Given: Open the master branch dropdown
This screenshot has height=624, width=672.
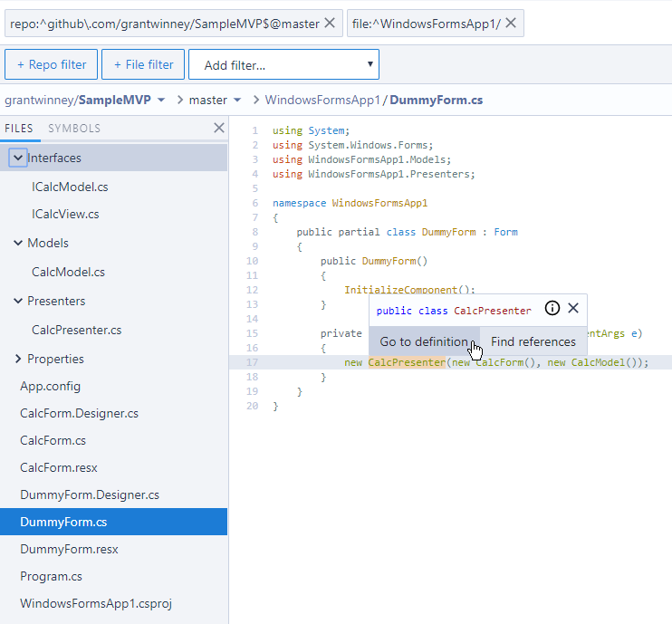Looking at the screenshot, I should pyautogui.click(x=237, y=100).
